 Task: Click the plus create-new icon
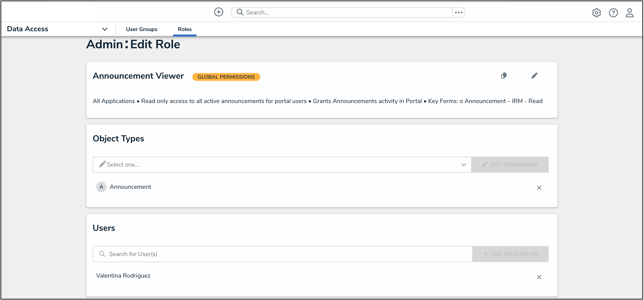[x=219, y=12]
